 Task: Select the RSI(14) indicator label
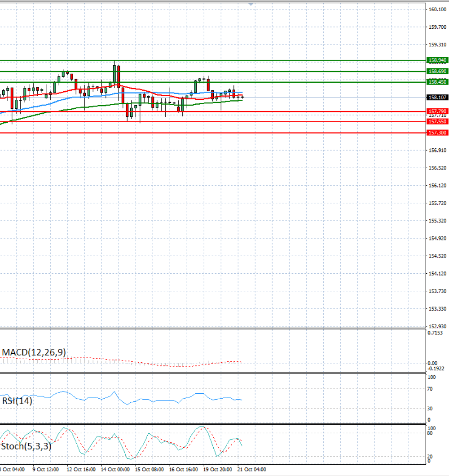[17, 401]
